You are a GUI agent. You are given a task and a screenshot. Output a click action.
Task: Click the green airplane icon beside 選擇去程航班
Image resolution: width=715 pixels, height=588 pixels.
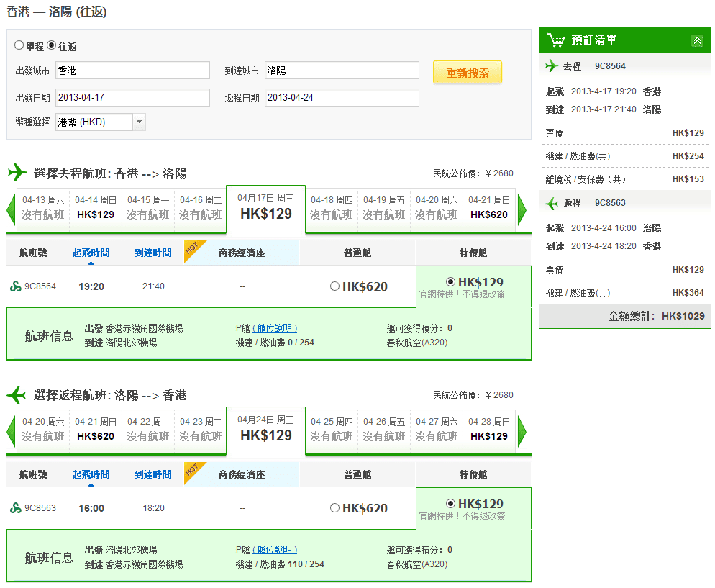pos(17,173)
